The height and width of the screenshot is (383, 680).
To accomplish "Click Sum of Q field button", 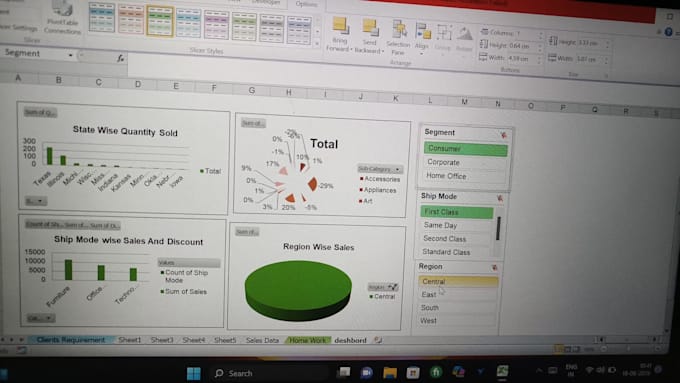I will (40, 113).
